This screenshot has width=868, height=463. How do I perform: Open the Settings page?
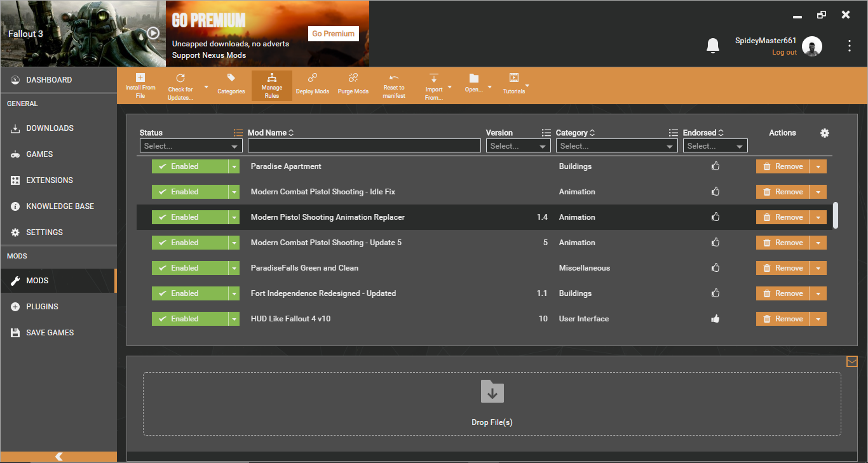point(58,232)
